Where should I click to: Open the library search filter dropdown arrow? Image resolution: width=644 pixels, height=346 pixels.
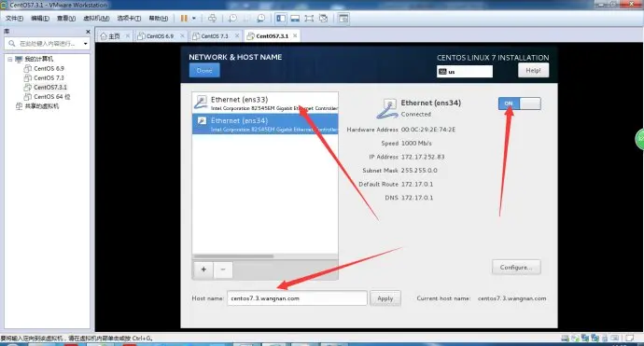coord(85,43)
